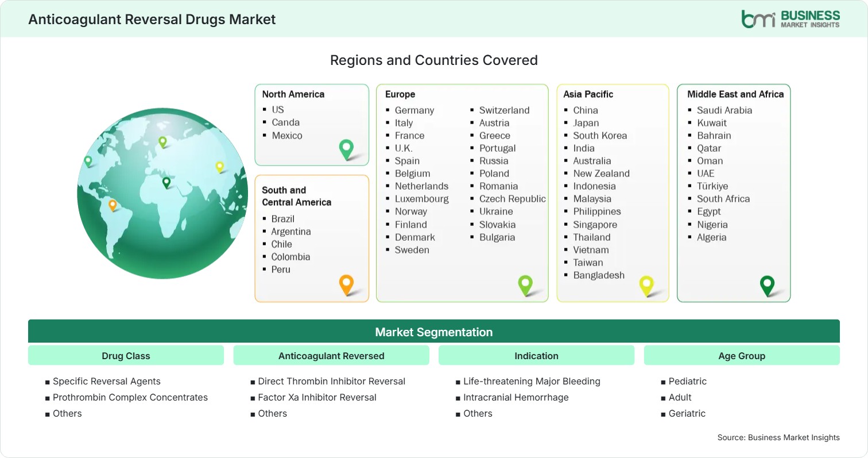Click 'Argentina' in the country list
Screen dimensions: 868x458
tap(291, 231)
